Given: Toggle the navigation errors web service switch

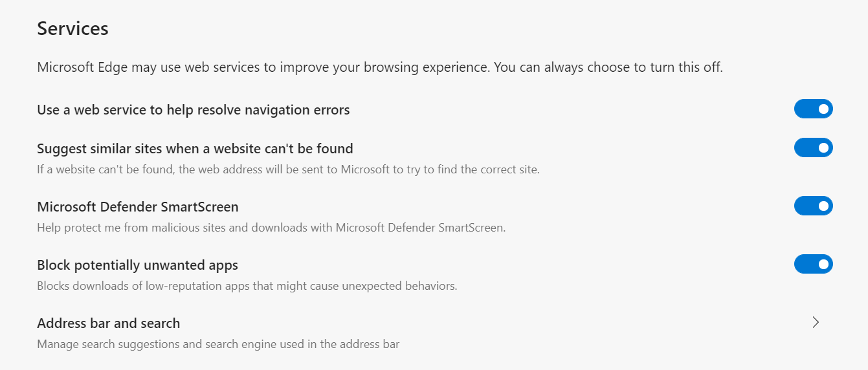Looking at the screenshot, I should 813,109.
